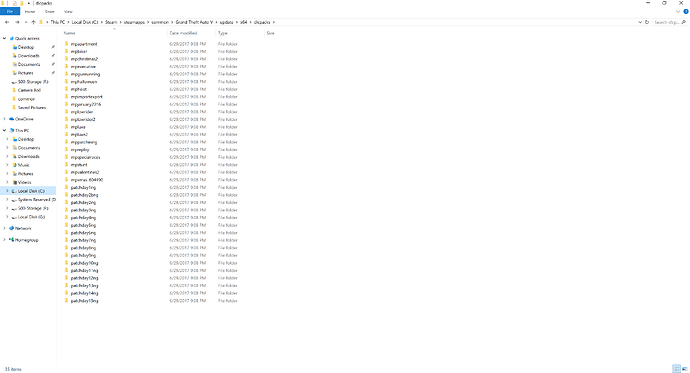Click the OneDrive cloud icon
690x373 pixels.
point(11,119)
